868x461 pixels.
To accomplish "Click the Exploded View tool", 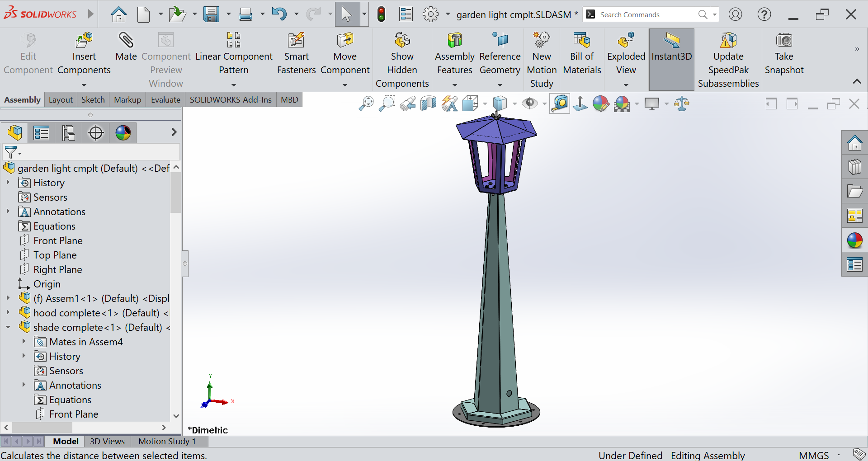I will [x=626, y=53].
